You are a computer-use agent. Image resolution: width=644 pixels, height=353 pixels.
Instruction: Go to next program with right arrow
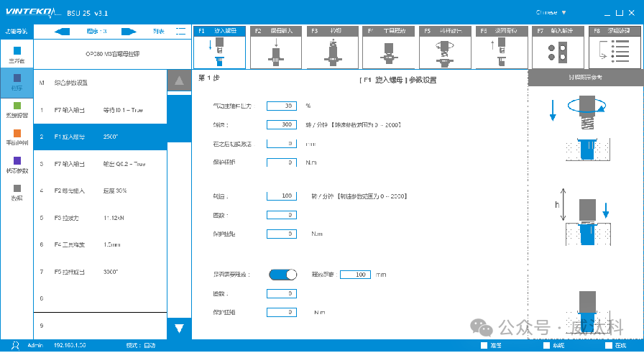[x=129, y=32]
